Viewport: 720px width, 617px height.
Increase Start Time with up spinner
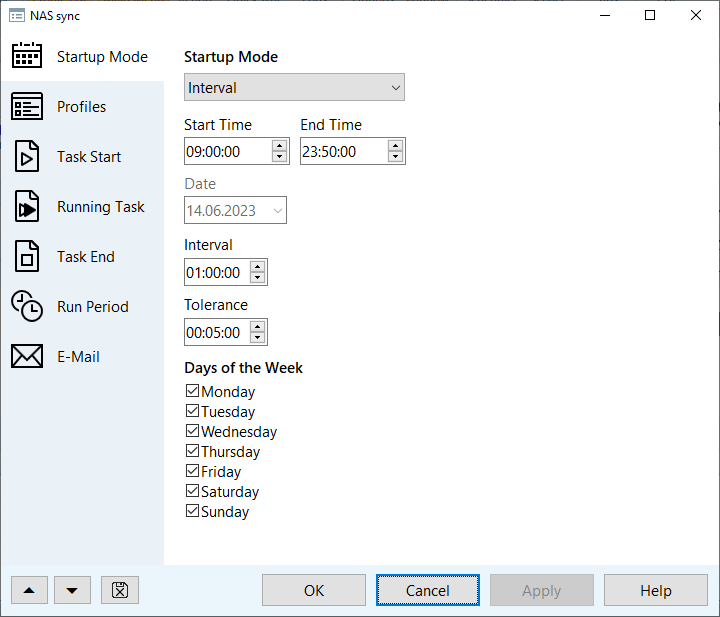pyautogui.click(x=280, y=146)
